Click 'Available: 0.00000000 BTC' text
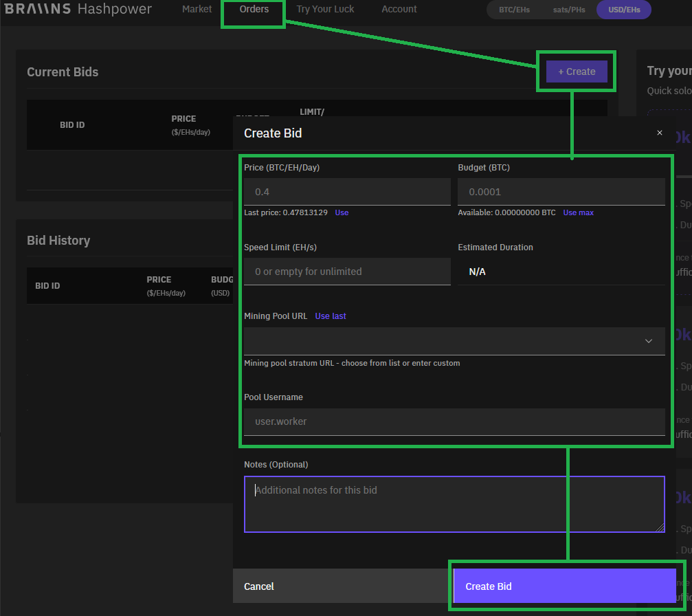Screen dimensions: 692x616 pyautogui.click(x=506, y=213)
